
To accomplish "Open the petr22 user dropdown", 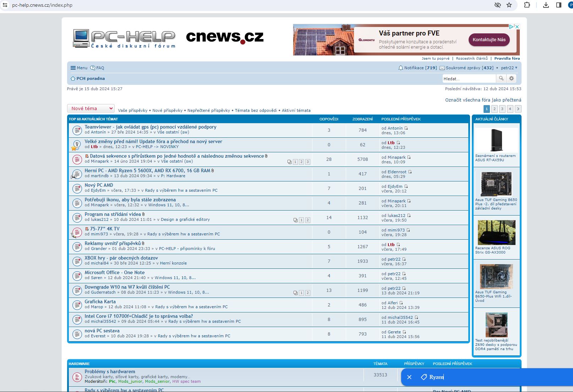I will pos(509,68).
